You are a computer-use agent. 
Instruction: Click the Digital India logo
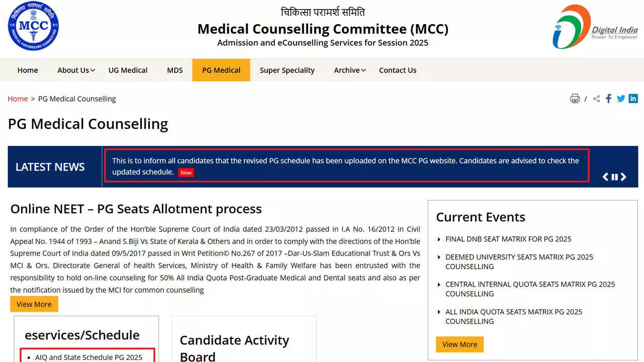pos(595,27)
